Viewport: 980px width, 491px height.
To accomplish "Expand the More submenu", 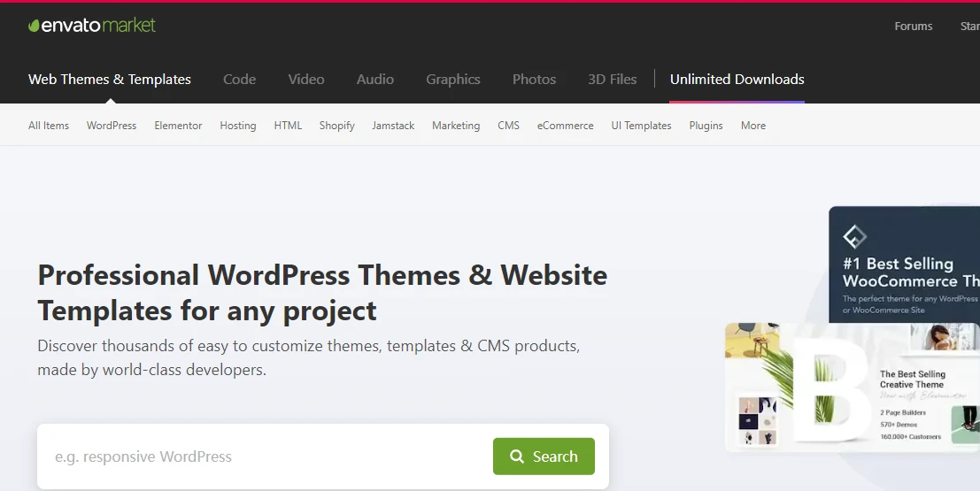I will pos(753,126).
